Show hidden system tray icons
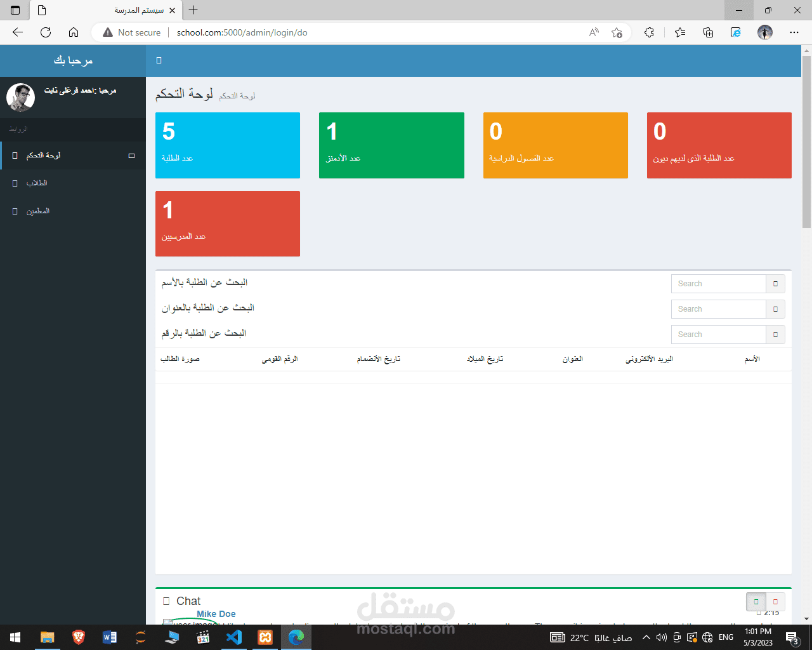Image resolution: width=812 pixels, height=650 pixels. coord(646,637)
